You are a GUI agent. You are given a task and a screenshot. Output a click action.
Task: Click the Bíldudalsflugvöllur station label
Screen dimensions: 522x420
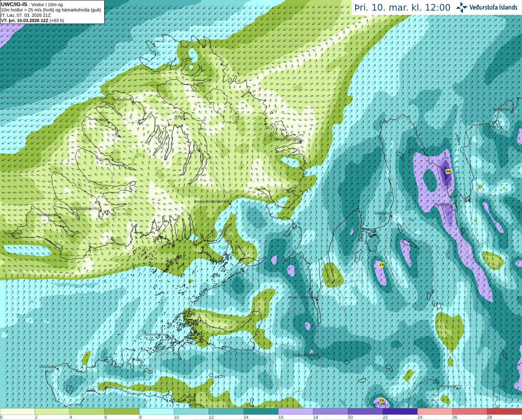point(85,208)
